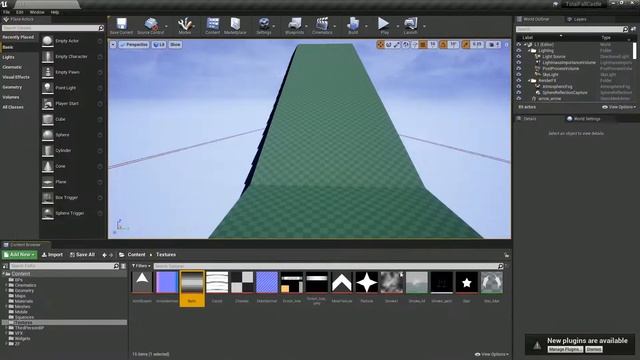Click the Launch toolbar icon
Screen dimensions: 640x360
[410, 25]
